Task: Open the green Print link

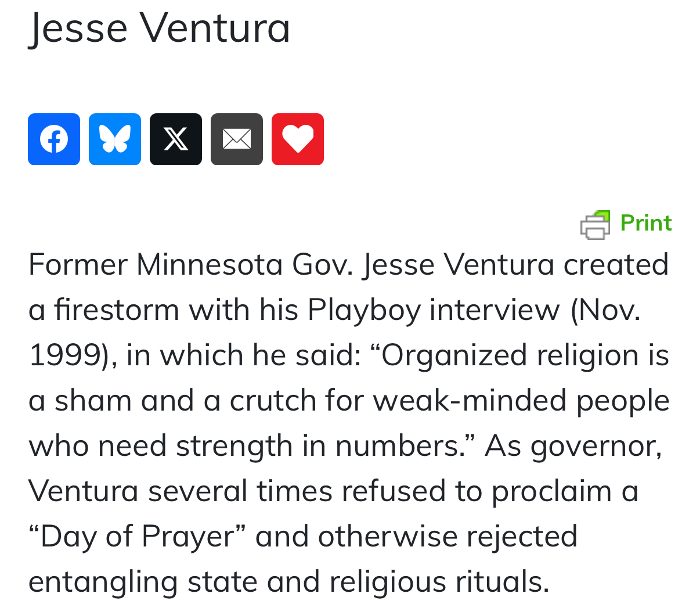Action: click(x=645, y=223)
